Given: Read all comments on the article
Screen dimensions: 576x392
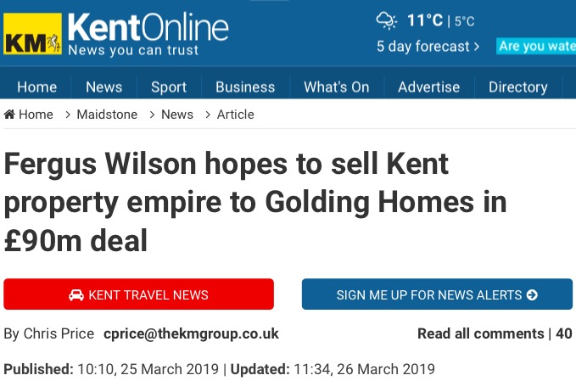Looking at the screenshot, I should 480,334.
